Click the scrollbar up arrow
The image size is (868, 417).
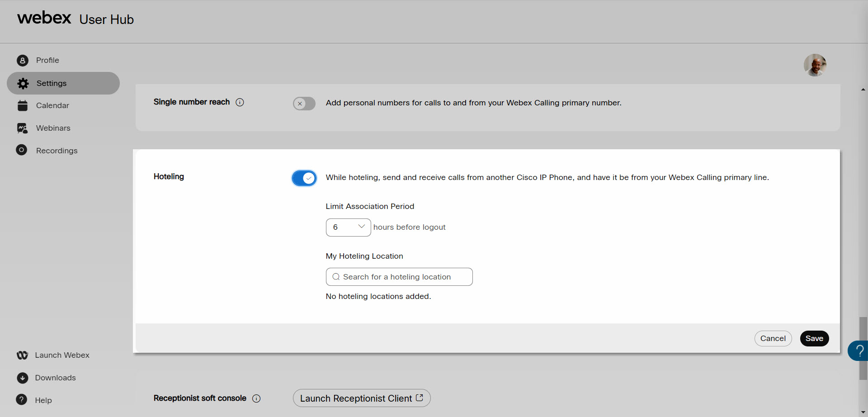[863, 90]
